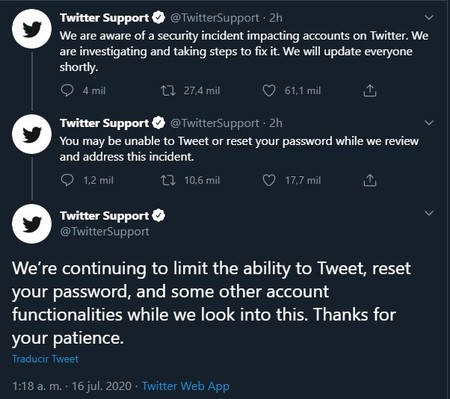Retweet the tweet with 10,6 mil retweets
This screenshot has width=450, height=399.
tap(168, 180)
